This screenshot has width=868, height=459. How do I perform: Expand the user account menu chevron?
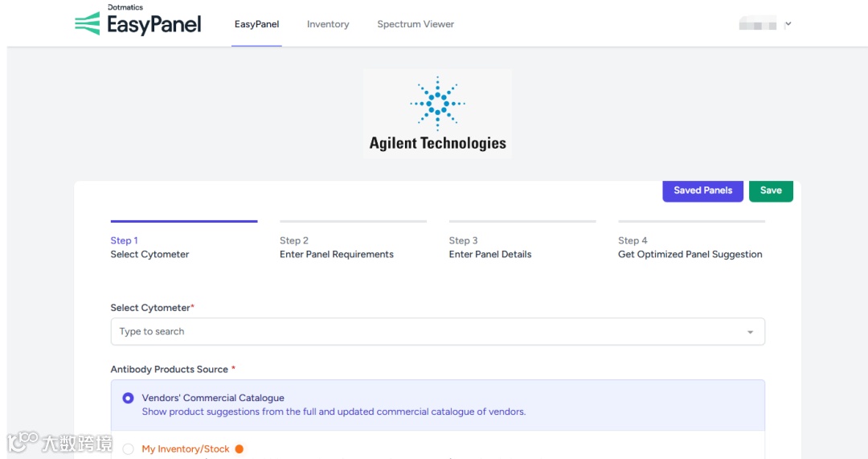pos(788,24)
